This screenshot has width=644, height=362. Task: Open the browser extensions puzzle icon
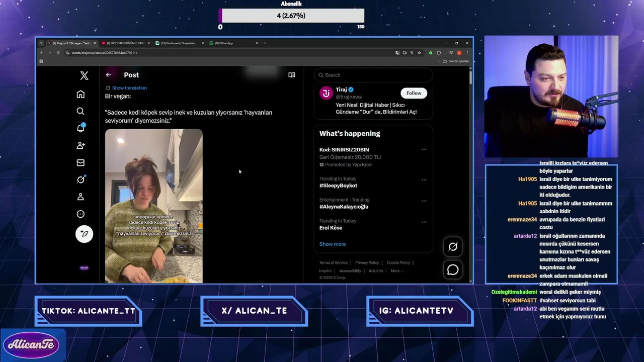click(439, 53)
